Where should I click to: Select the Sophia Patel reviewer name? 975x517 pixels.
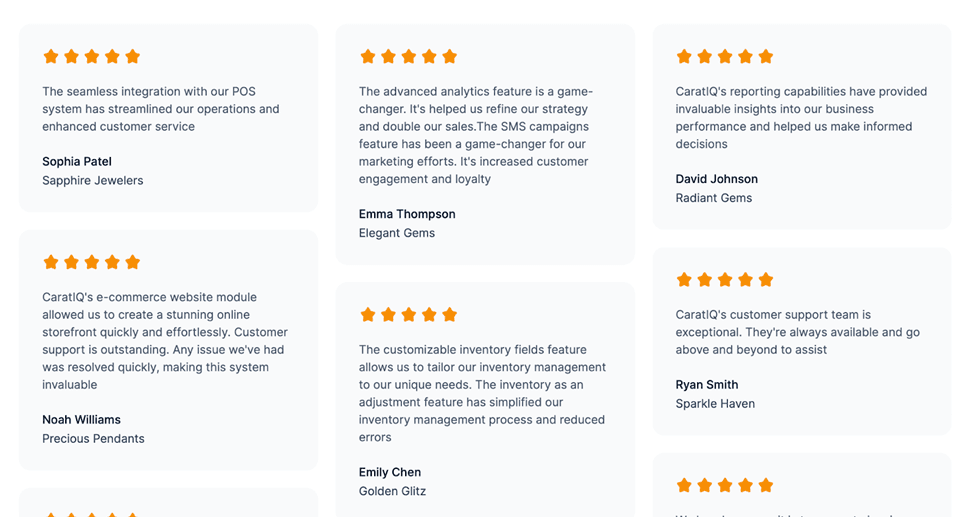(77, 162)
